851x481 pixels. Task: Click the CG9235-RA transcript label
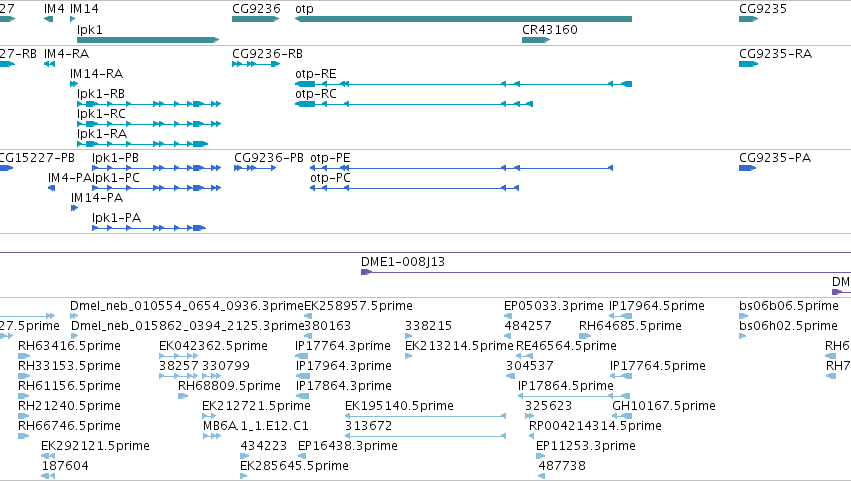(x=776, y=54)
